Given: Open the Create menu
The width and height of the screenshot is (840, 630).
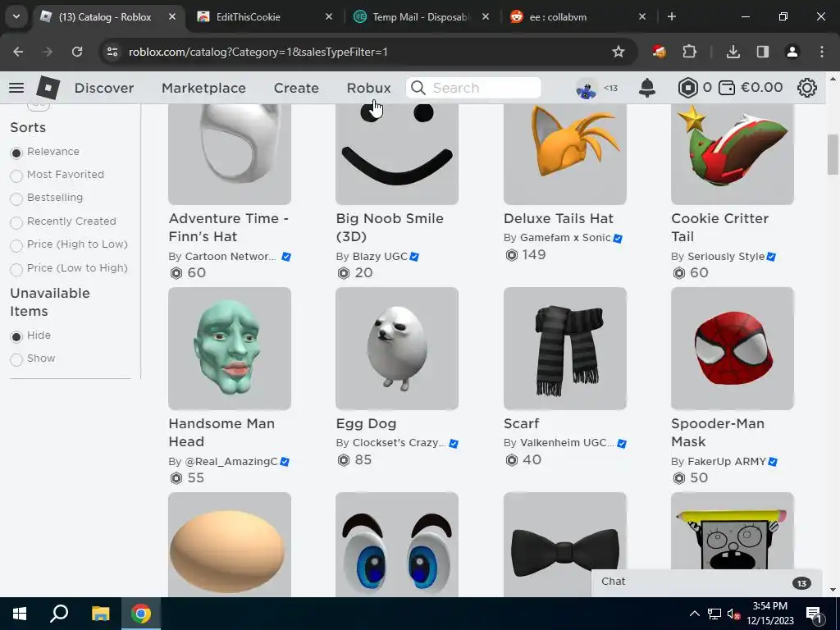Looking at the screenshot, I should (296, 88).
